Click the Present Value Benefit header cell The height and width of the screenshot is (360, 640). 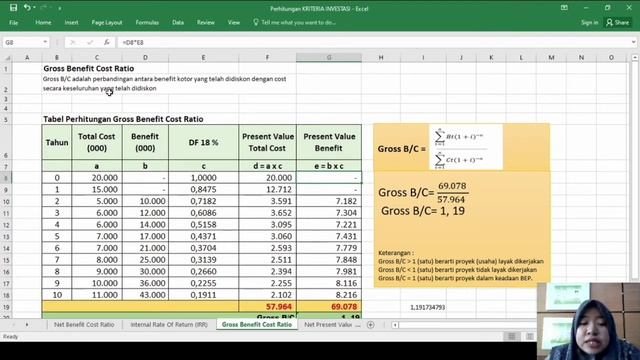point(329,142)
